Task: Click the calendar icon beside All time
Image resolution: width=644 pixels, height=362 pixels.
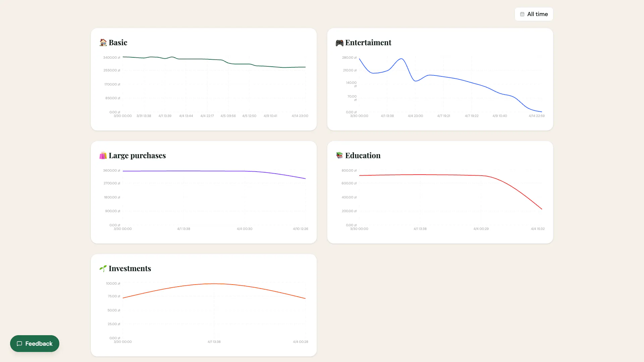Action: point(522,14)
